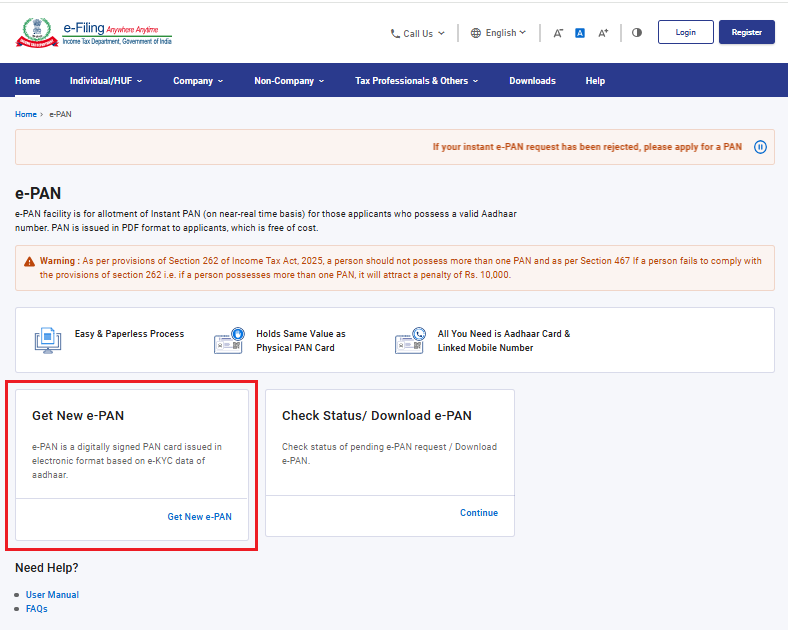The image size is (788, 630).
Task: Click the Get New e-PAN card heading
Action: [x=78, y=416]
